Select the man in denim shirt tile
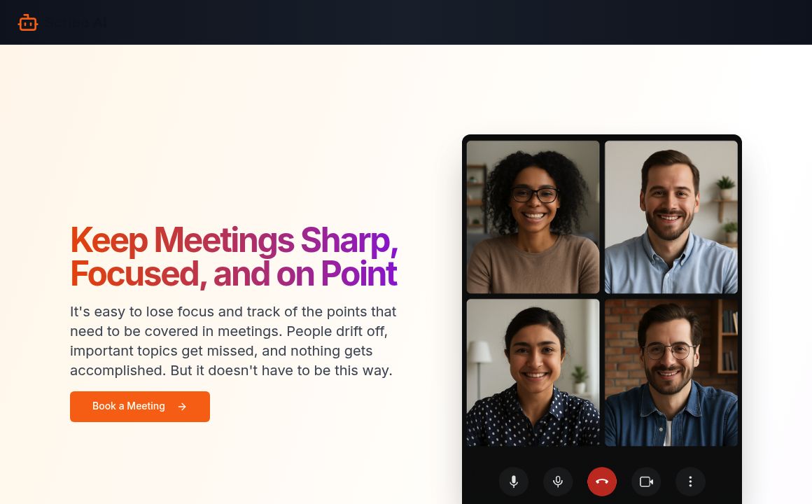 671,372
